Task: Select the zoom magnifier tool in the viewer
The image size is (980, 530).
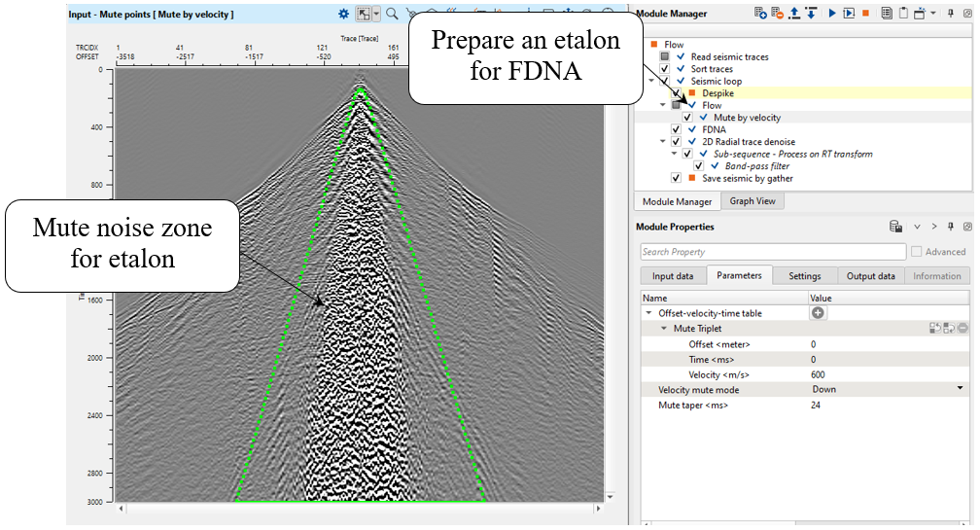Action: coord(391,15)
